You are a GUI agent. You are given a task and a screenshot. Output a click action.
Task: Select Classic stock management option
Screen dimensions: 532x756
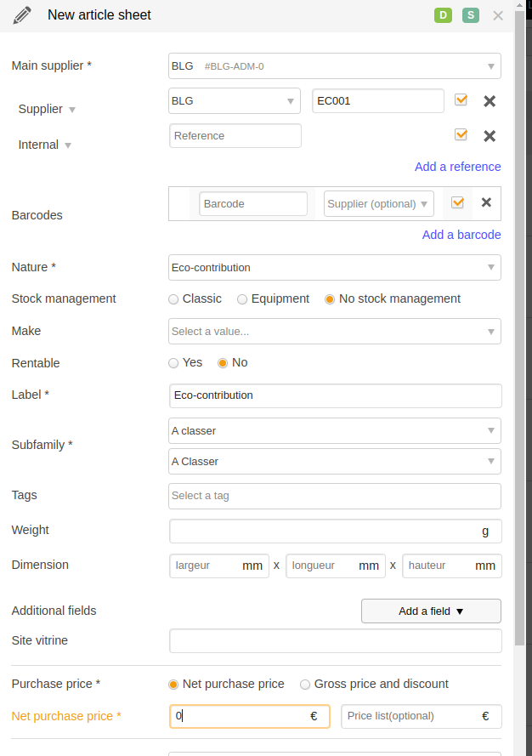195,299
